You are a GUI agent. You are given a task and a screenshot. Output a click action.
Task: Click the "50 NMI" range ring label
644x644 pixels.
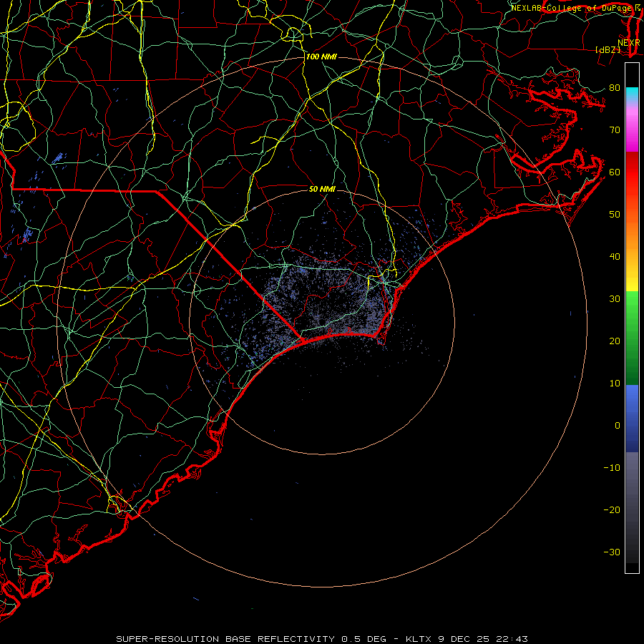click(x=322, y=189)
